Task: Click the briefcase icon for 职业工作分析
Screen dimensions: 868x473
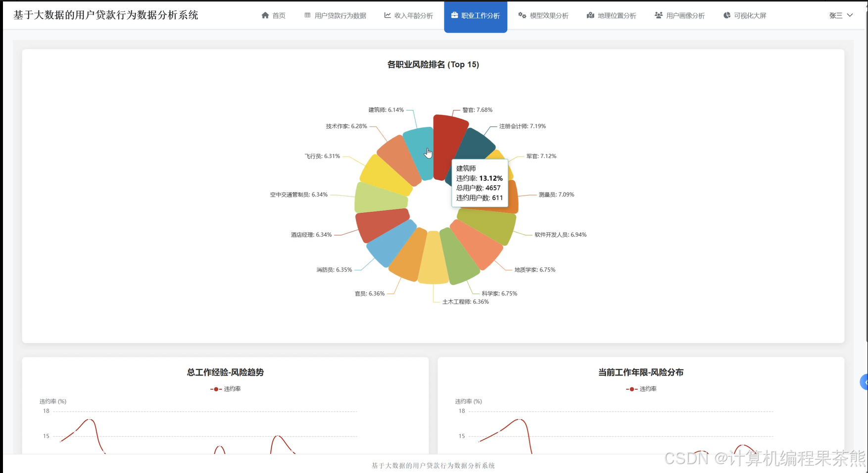Action: (454, 15)
